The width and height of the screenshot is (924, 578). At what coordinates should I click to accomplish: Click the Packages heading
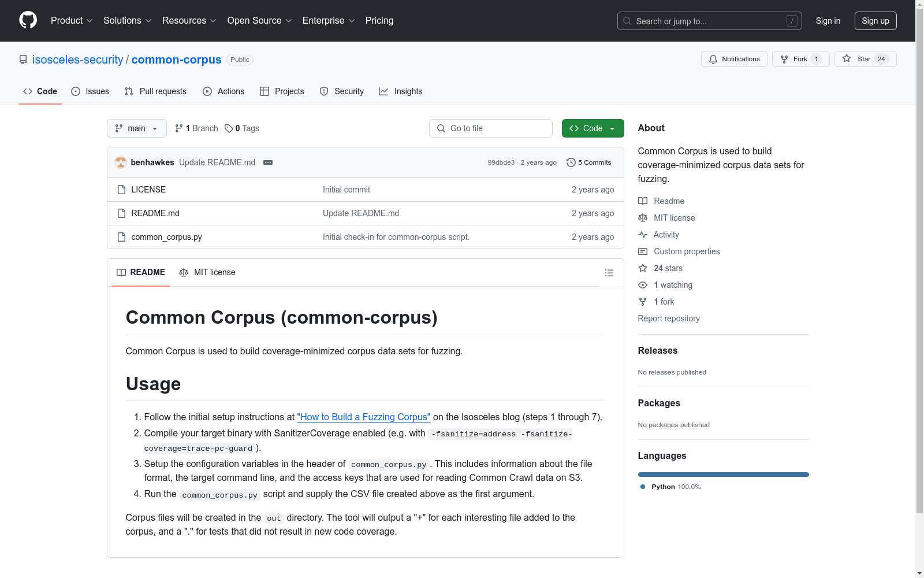click(x=659, y=403)
